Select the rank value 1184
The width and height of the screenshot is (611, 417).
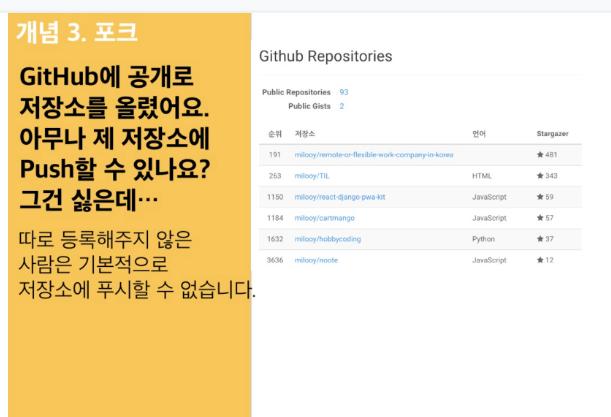(275, 218)
